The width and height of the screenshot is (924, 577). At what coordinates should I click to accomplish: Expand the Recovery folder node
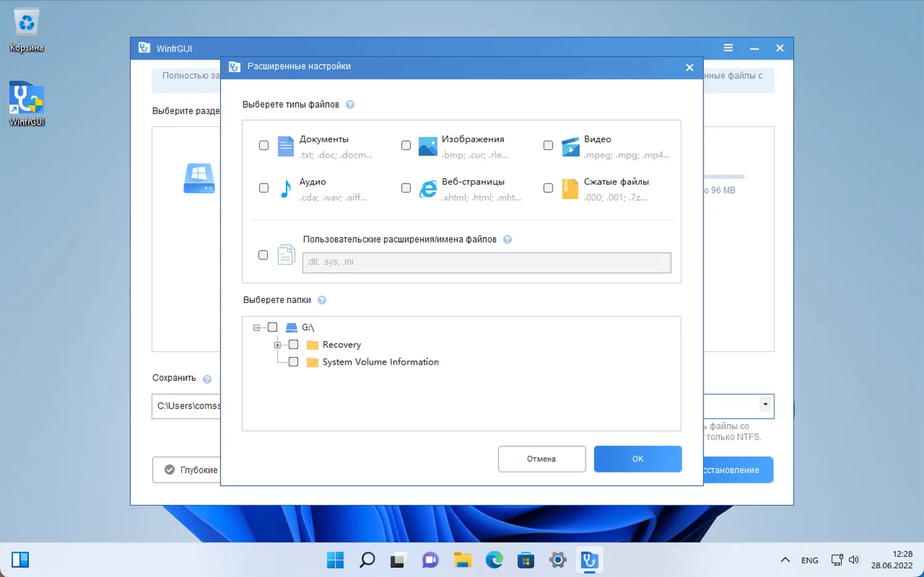point(277,345)
